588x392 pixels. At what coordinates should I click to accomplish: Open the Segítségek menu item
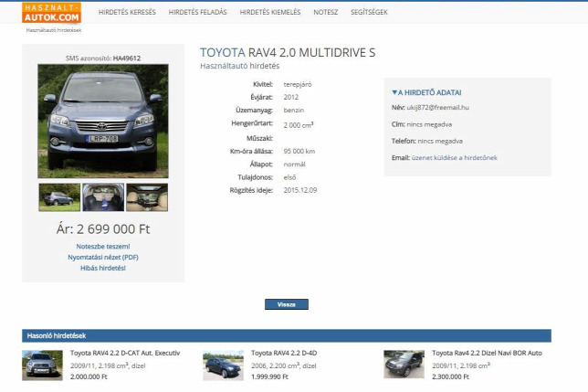[369, 12]
